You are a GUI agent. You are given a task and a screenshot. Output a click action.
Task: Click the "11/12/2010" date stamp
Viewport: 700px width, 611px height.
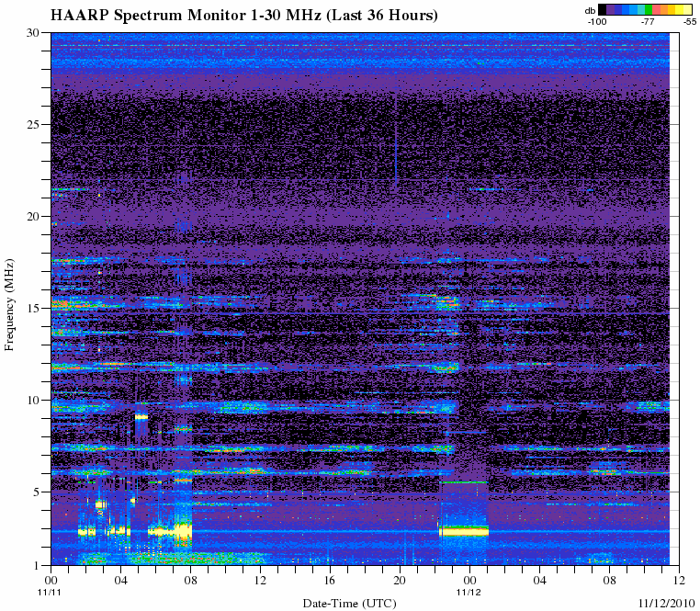[667, 603]
